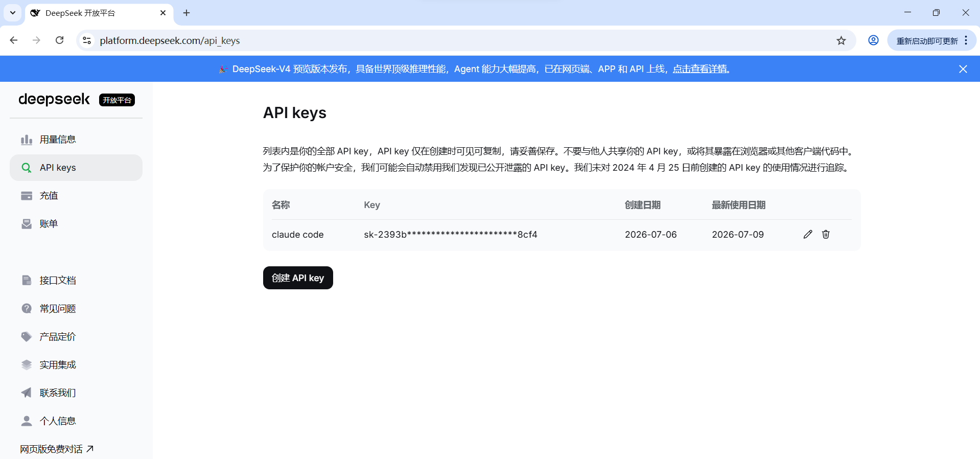Dismiss the DeepSeek-V4 announcement banner
This screenshot has height=459, width=980.
pyautogui.click(x=963, y=69)
